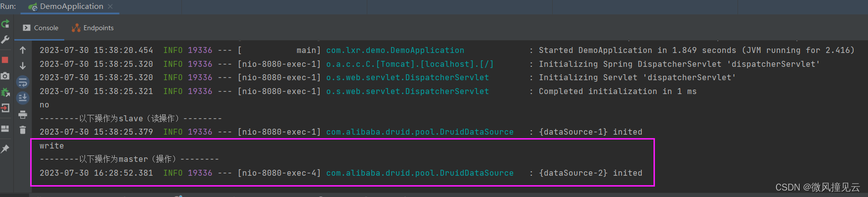Capture a thread dump with camera icon
868x197 pixels.
[x=5, y=76]
